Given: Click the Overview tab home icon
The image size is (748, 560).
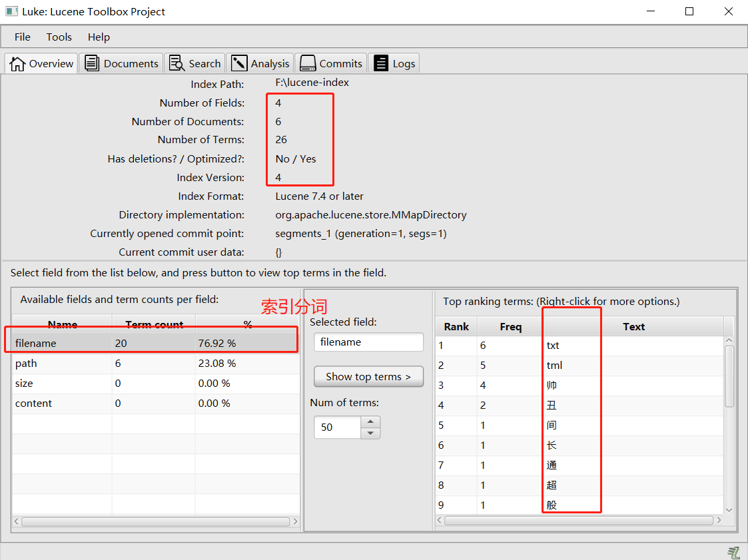Looking at the screenshot, I should (17, 63).
